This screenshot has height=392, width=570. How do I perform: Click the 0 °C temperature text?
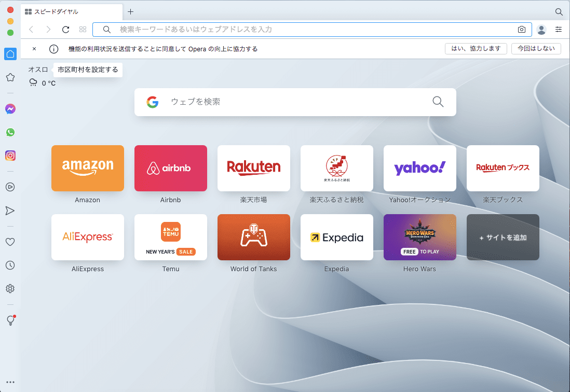tap(49, 83)
